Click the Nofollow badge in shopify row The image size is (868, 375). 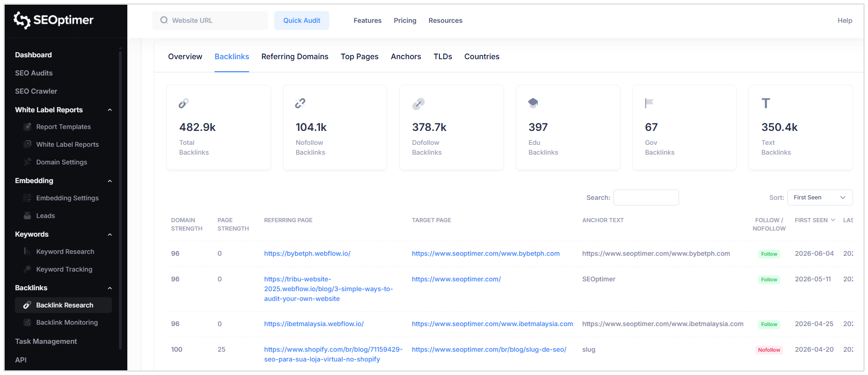769,350
